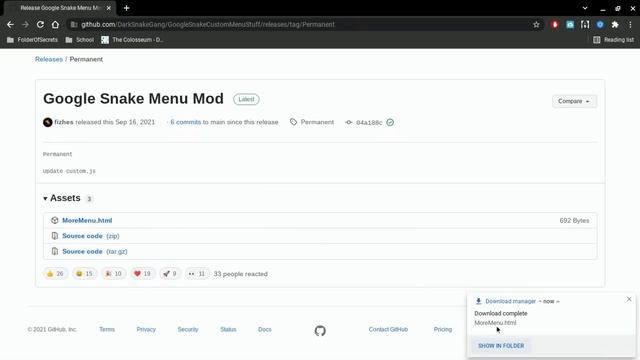Screen dimensions: 640x360
Task: Open the Permanent tag link
Action: click(x=317, y=122)
